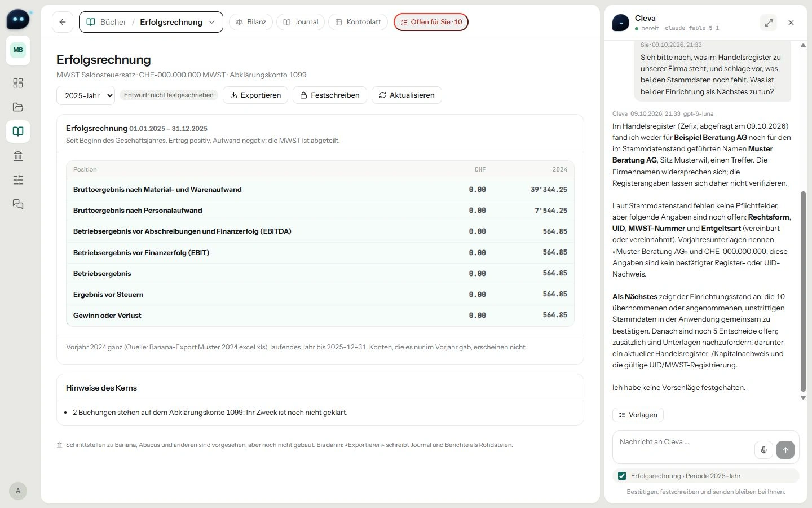The image size is (812, 508).
Task: Click the 7'544.25 value for 2024
Action: (x=551, y=211)
